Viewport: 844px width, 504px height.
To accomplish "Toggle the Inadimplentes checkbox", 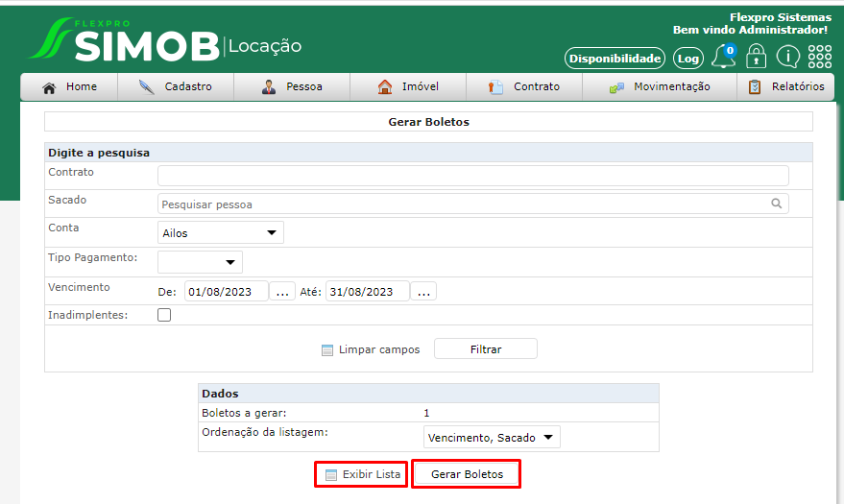I will [164, 315].
